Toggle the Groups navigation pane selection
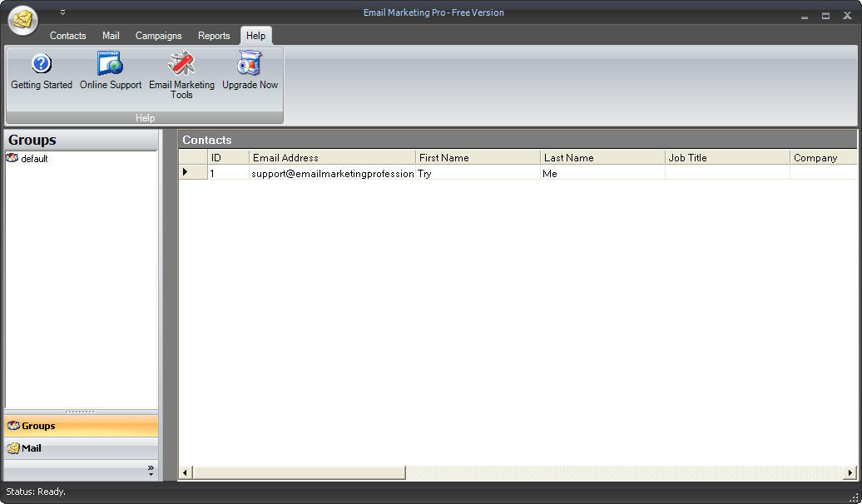 coord(81,425)
